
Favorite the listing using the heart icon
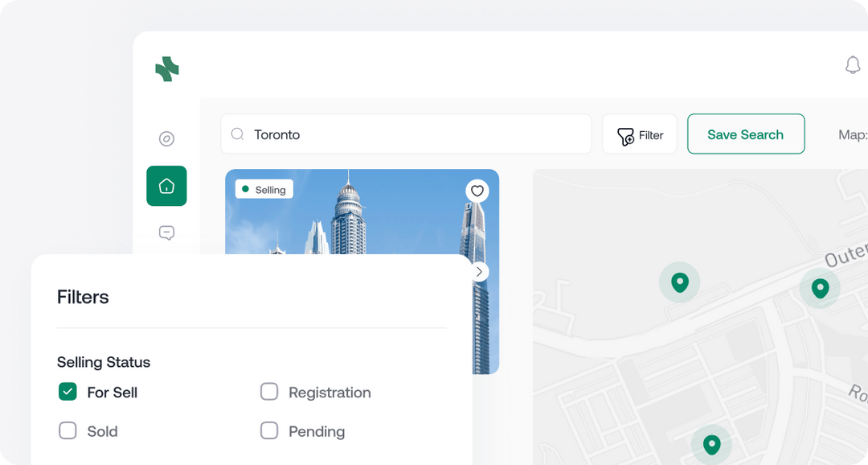pyautogui.click(x=477, y=191)
